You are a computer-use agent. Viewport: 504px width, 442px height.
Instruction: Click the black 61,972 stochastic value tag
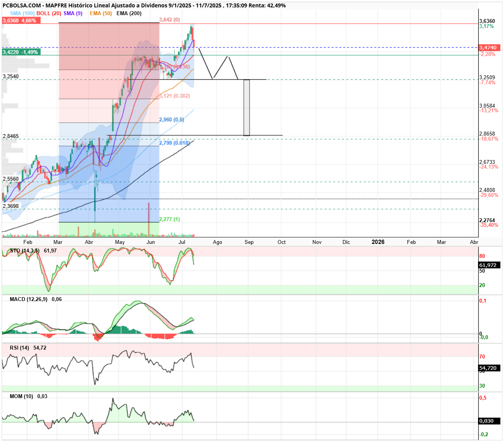pyautogui.click(x=489, y=265)
